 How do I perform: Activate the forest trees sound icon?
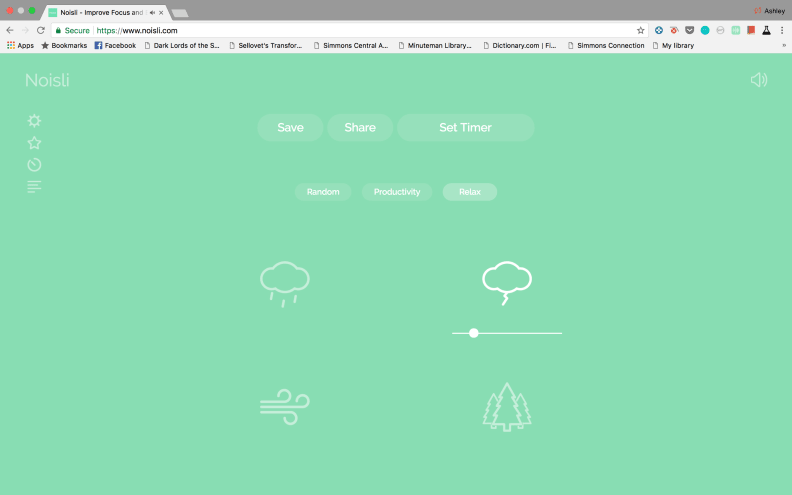click(x=507, y=407)
